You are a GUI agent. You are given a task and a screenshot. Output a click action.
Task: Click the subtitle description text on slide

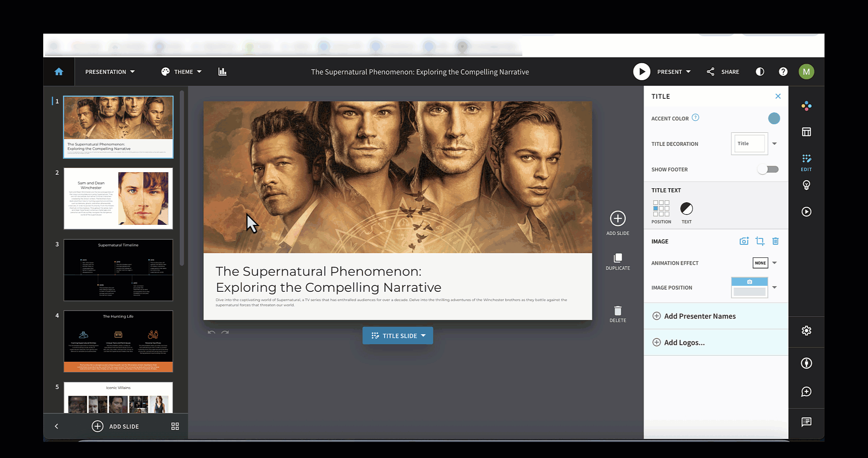pos(391,302)
